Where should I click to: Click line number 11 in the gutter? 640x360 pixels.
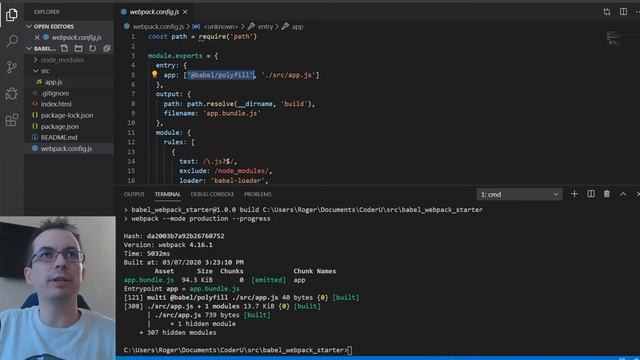pos(131,133)
